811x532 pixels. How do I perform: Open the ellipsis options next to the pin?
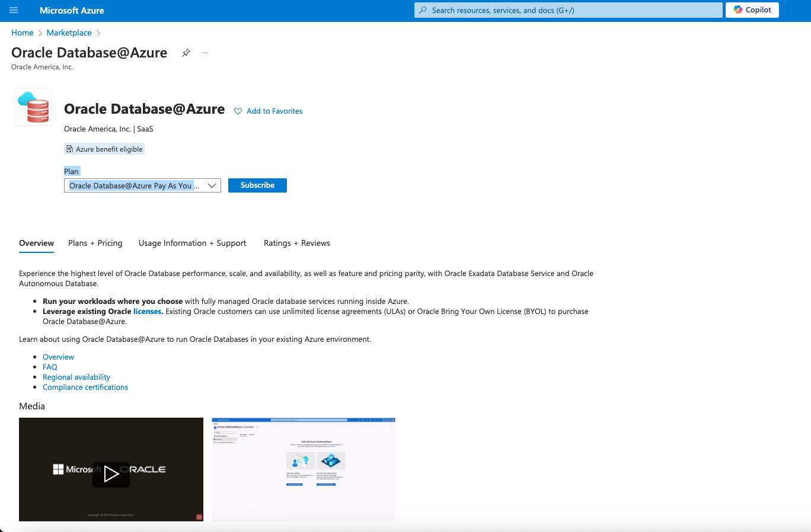pos(205,52)
